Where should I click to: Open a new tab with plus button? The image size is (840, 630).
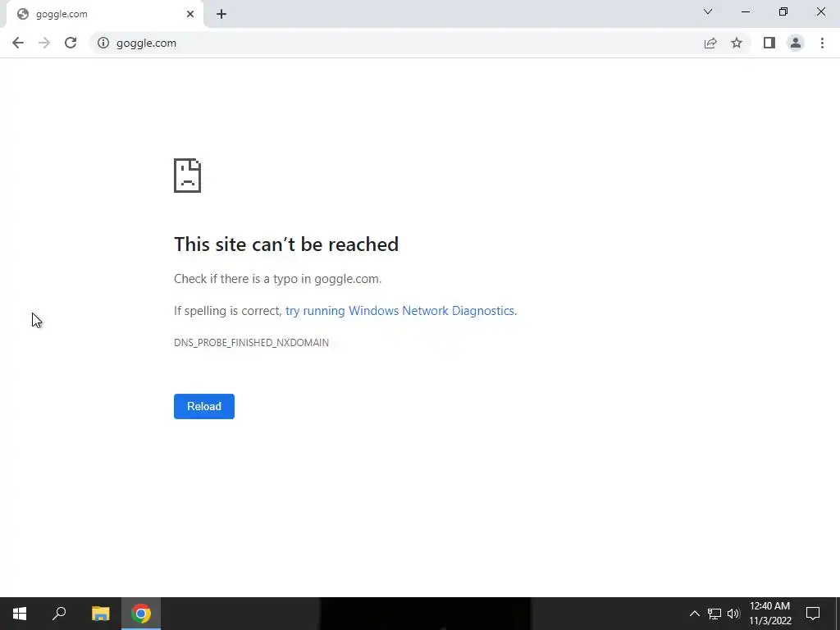click(221, 15)
